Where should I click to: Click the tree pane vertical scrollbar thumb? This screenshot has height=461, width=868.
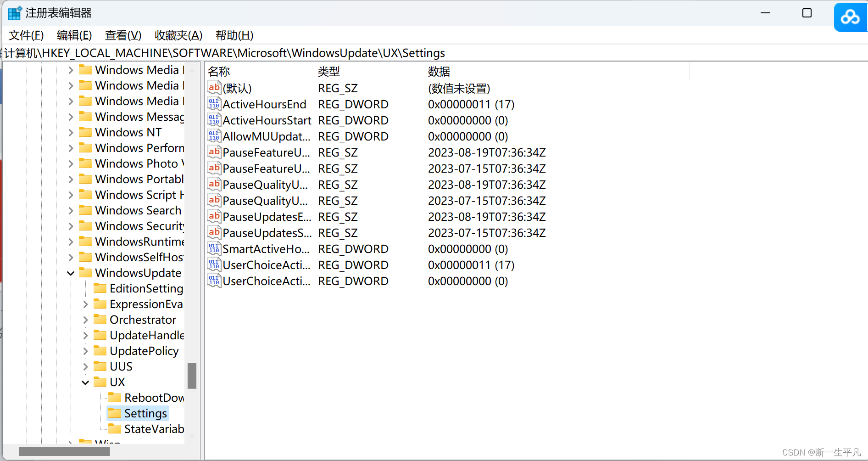click(192, 376)
